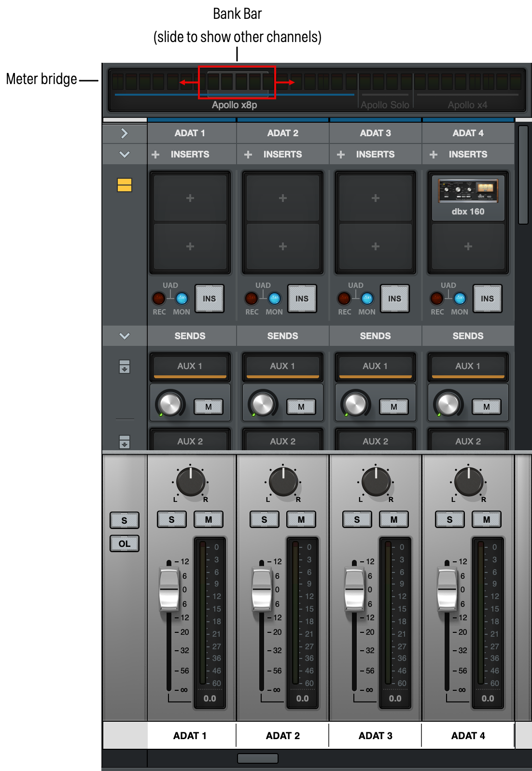Mute the AUX 1 send on ADAT 2
Screen dimensions: 532x771
(x=301, y=407)
